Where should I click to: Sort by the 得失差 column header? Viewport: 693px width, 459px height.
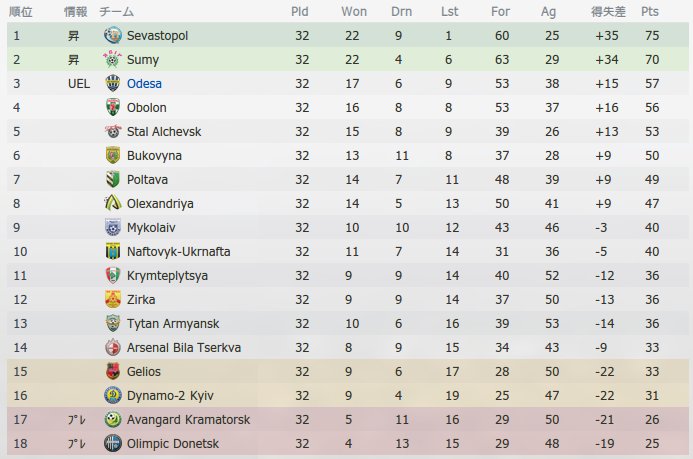[x=608, y=11]
